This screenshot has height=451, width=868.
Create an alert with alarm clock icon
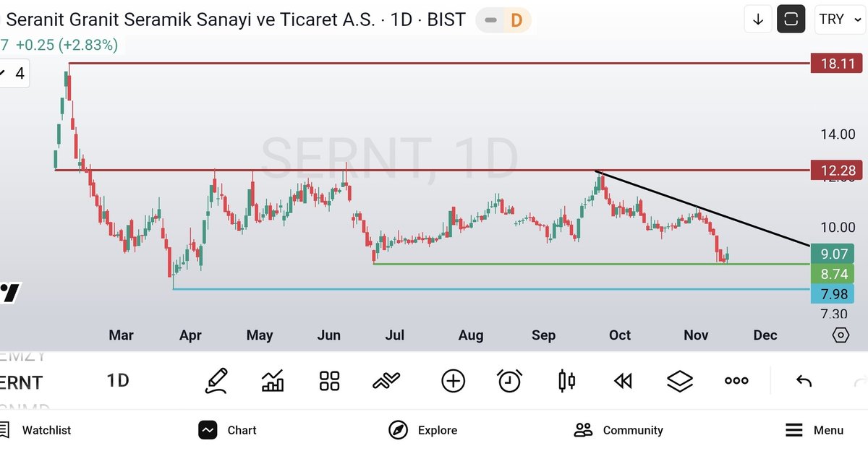510,380
